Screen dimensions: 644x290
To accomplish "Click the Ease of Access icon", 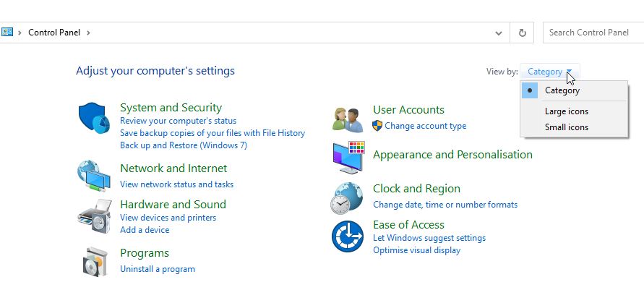I will pyautogui.click(x=347, y=236).
